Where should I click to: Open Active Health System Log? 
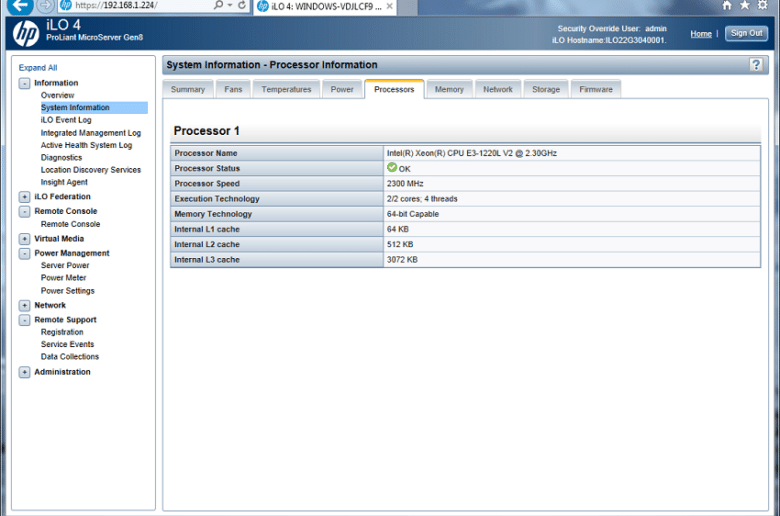tap(86, 145)
